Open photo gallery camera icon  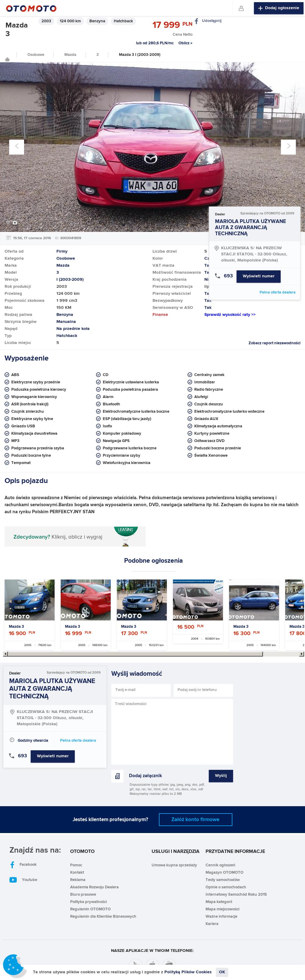point(15,223)
